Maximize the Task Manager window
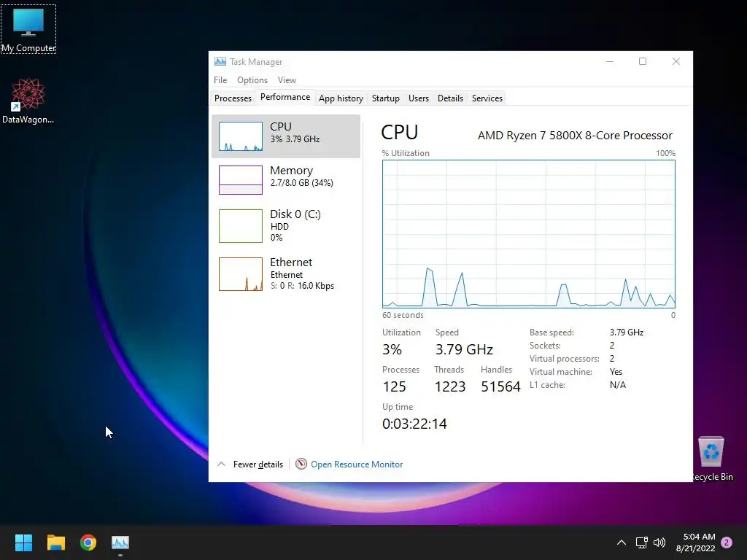This screenshot has width=747, height=560. 643,61
